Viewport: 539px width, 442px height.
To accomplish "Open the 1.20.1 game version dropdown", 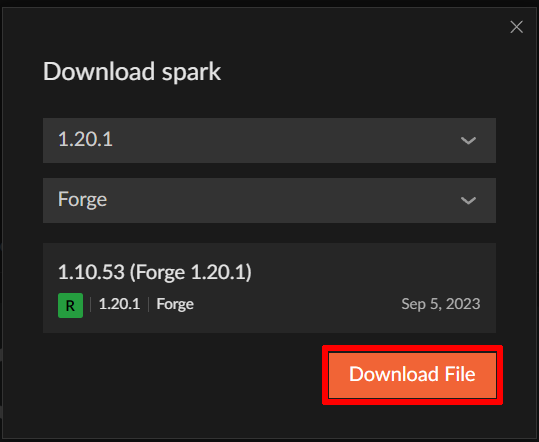I will tap(269, 140).
